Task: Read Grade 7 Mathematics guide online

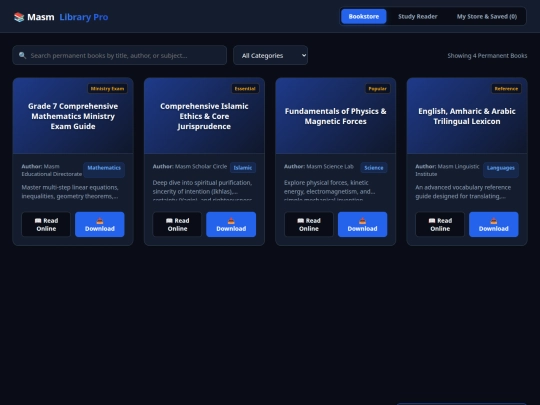Action: point(46,225)
